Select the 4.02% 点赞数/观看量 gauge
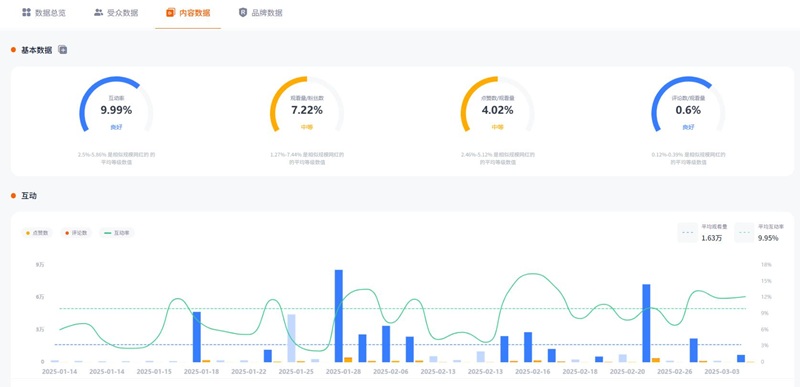This screenshot has width=800, height=387. [497, 104]
